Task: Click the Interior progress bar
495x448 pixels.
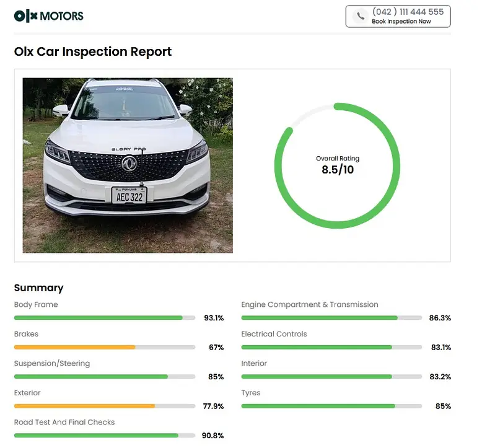Action: [331, 377]
